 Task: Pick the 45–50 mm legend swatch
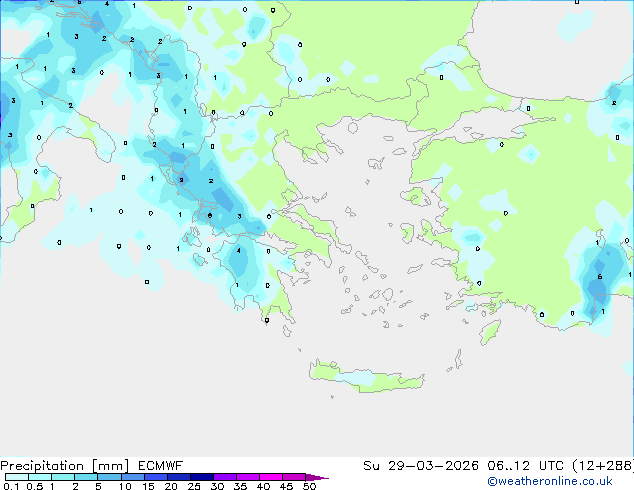(294, 477)
